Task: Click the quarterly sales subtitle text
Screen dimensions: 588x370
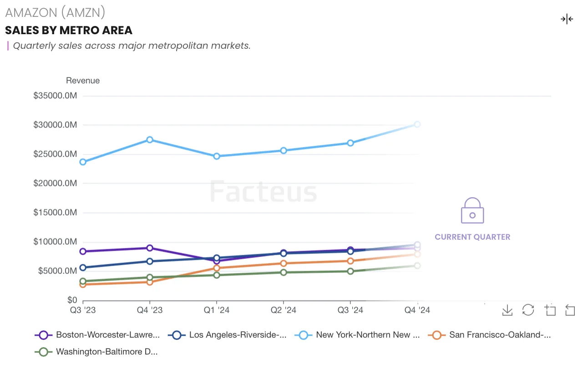Action: pyautogui.click(x=132, y=46)
